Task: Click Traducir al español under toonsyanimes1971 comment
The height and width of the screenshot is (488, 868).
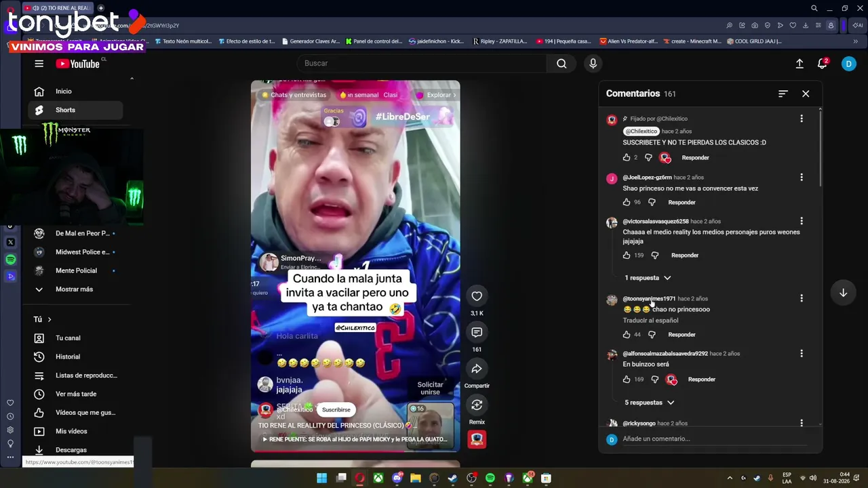Action: (x=650, y=321)
